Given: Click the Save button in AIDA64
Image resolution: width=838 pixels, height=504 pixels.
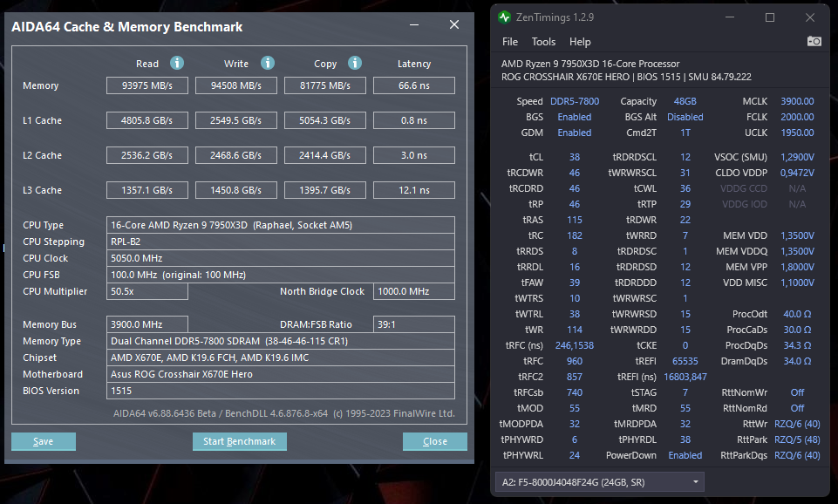Looking at the screenshot, I should [x=44, y=441].
